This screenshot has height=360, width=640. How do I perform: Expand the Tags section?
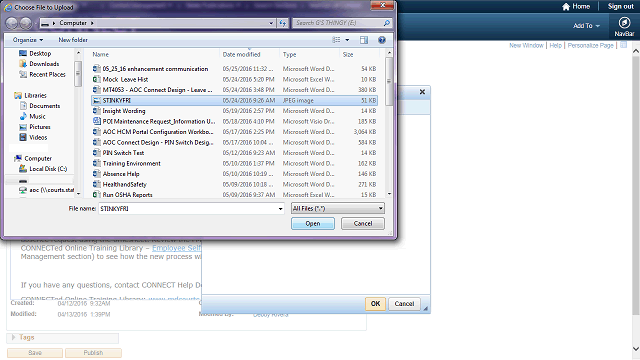14,338
